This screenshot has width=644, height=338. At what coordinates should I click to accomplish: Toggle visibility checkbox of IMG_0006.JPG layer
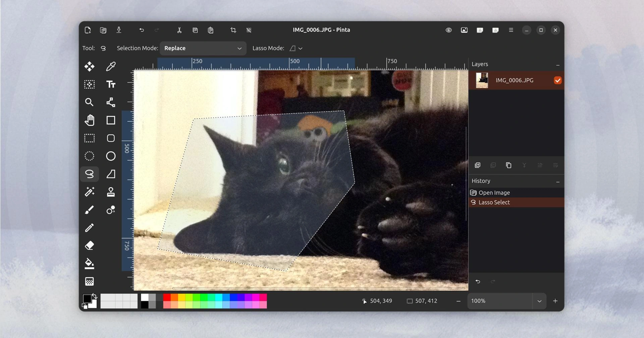tap(557, 80)
